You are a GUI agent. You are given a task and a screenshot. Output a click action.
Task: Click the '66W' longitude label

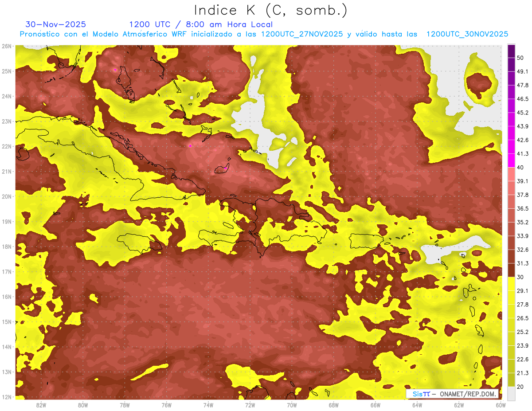pyautogui.click(x=375, y=405)
